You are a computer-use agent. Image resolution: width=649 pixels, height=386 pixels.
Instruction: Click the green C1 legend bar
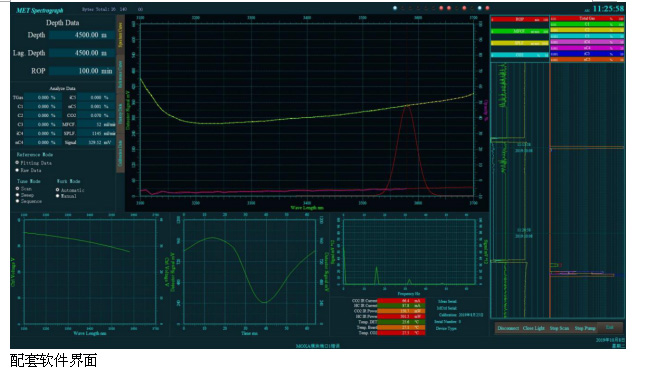[x=587, y=24]
